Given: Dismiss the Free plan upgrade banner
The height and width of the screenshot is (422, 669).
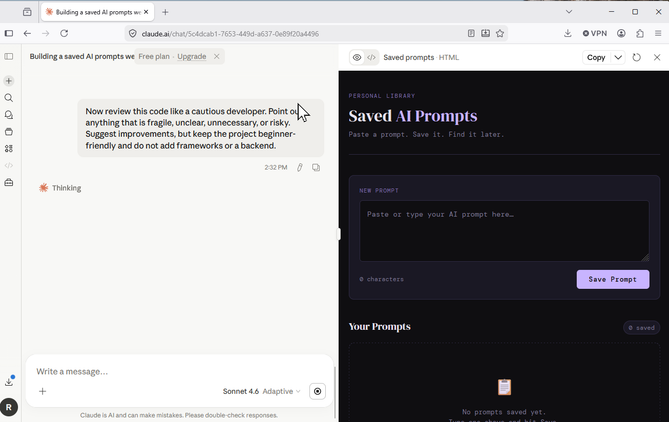Looking at the screenshot, I should coord(217,56).
